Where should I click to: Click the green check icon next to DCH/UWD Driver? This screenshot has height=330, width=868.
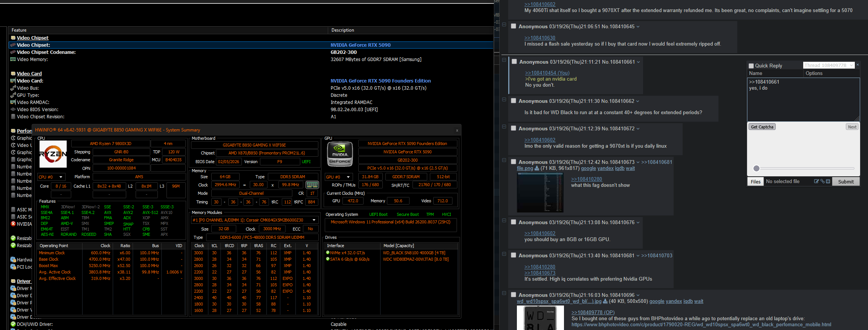click(x=13, y=324)
